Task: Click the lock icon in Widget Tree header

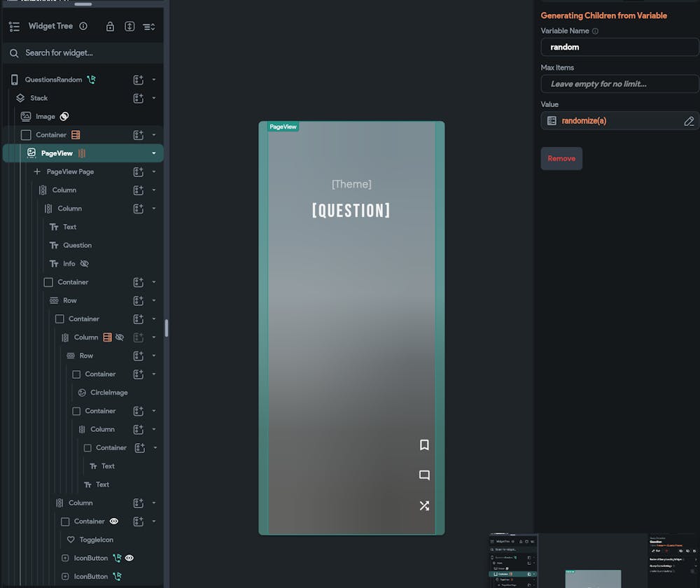Action: coord(110,27)
